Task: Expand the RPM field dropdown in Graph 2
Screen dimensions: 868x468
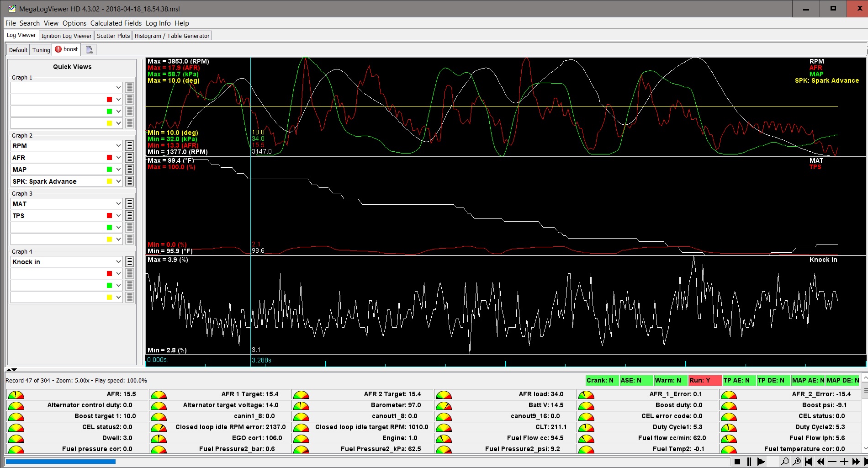Action: pos(118,146)
